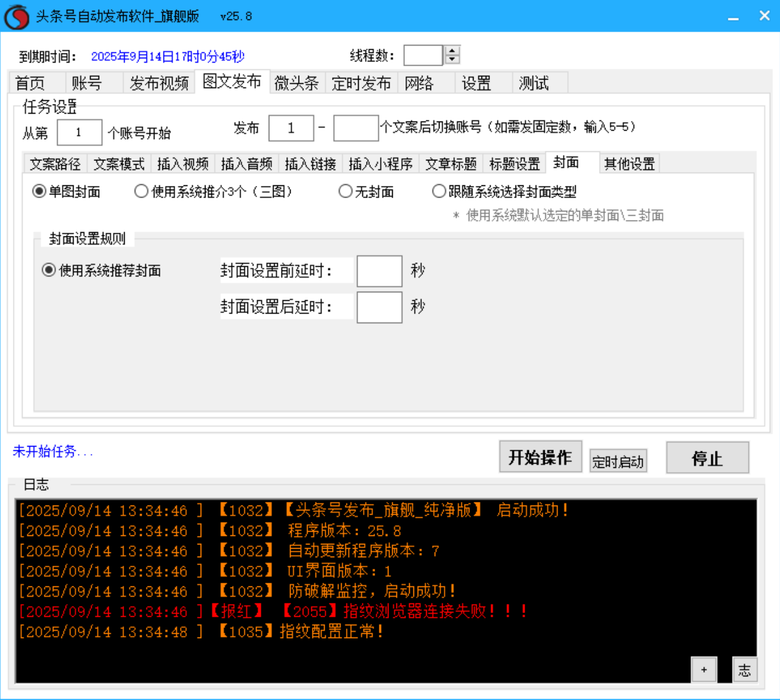The height and width of the screenshot is (700, 780).
Task: Click the 定时启动 button
Action: [x=618, y=461]
